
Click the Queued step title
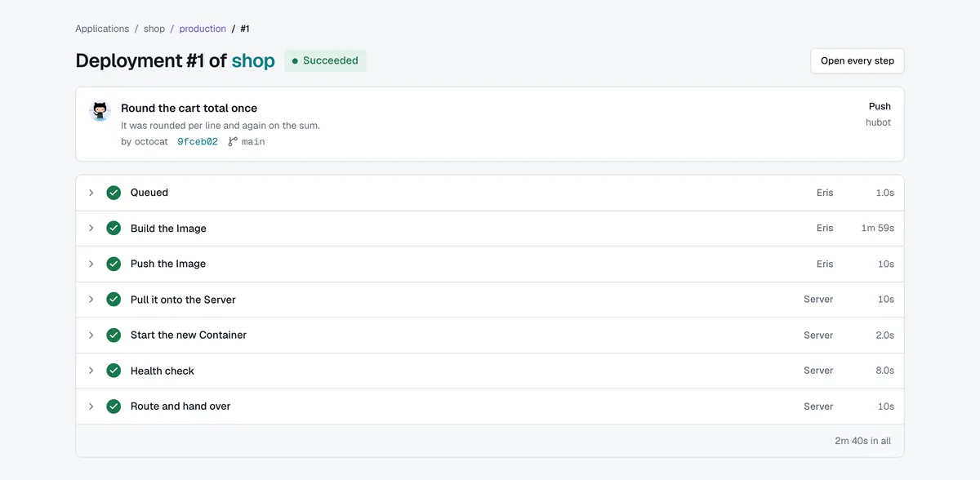[x=149, y=193]
